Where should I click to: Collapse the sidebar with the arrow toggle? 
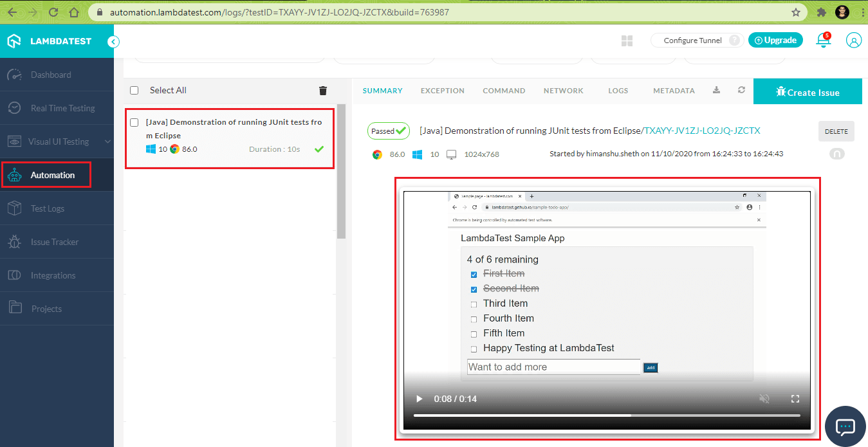pyautogui.click(x=113, y=42)
